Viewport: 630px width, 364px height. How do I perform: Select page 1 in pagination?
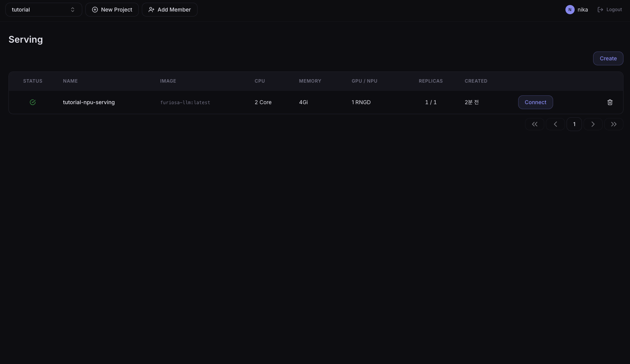pos(574,124)
